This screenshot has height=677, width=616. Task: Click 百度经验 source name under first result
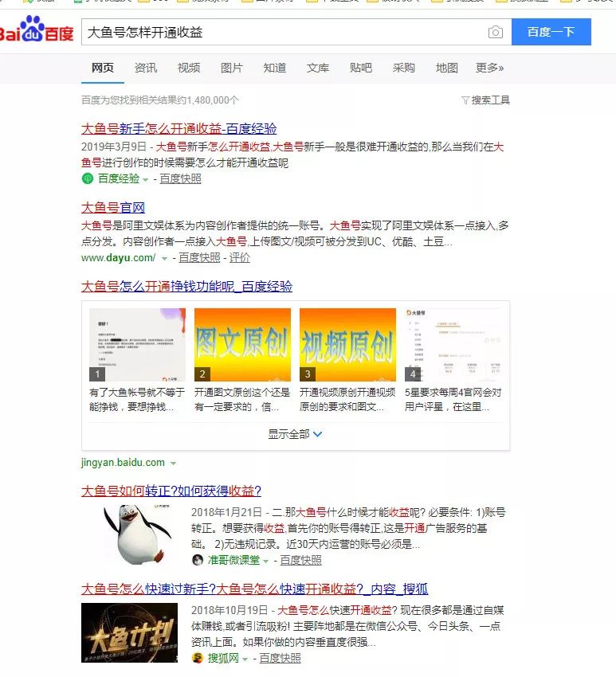point(119,178)
